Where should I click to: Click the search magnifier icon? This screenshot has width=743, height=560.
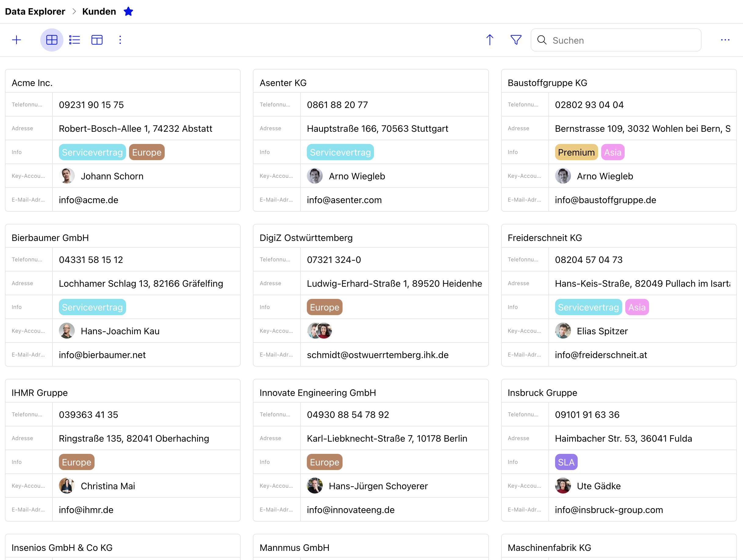[541, 40]
